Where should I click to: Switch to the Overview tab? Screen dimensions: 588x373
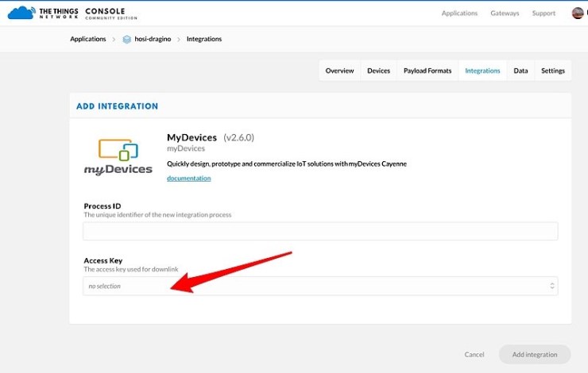click(339, 71)
